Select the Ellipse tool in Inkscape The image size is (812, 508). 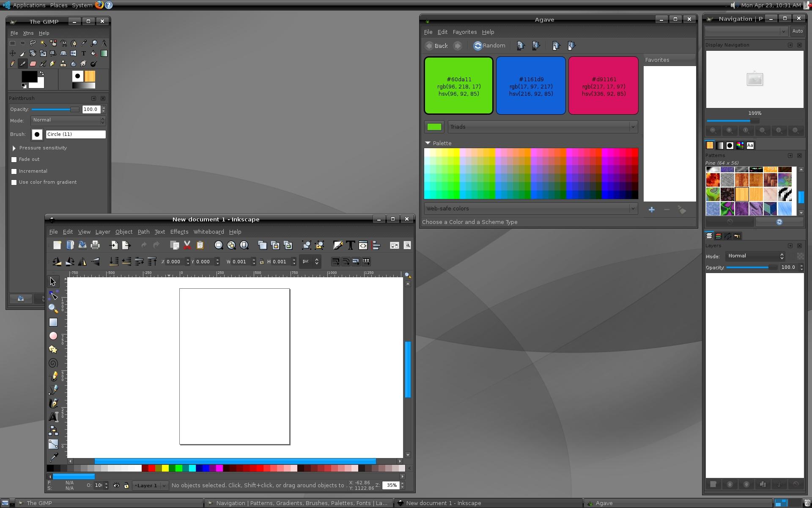(53, 336)
